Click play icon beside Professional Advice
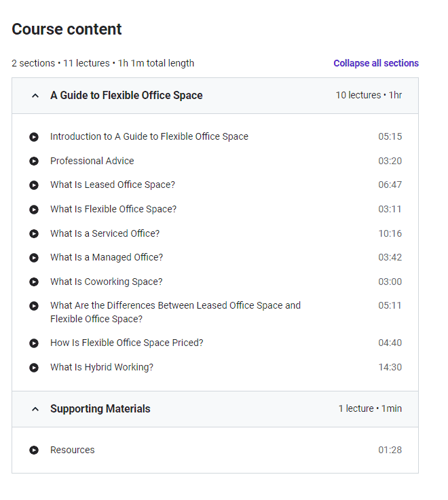 [x=34, y=161]
